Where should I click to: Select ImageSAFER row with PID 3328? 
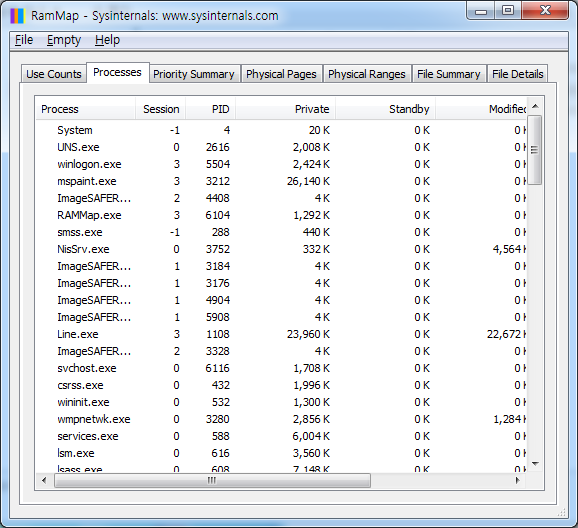[281, 351]
